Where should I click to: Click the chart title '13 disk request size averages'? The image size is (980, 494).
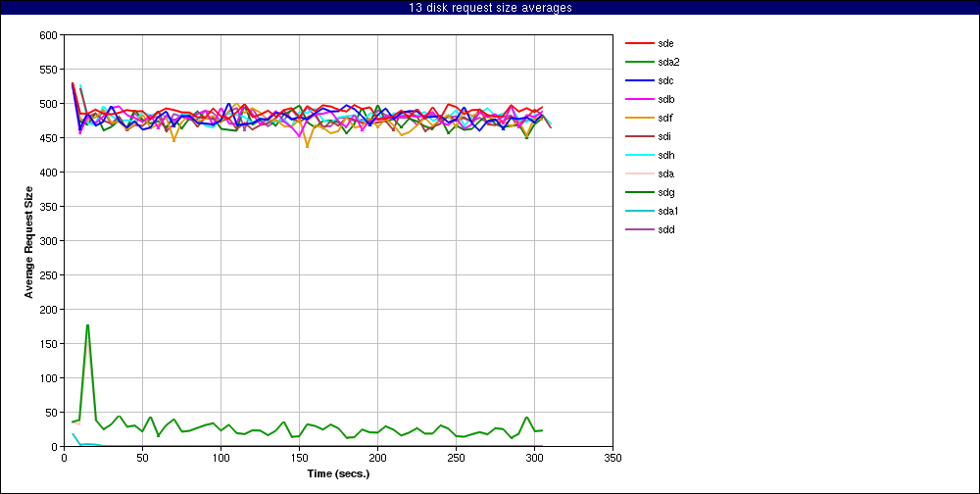490,8
